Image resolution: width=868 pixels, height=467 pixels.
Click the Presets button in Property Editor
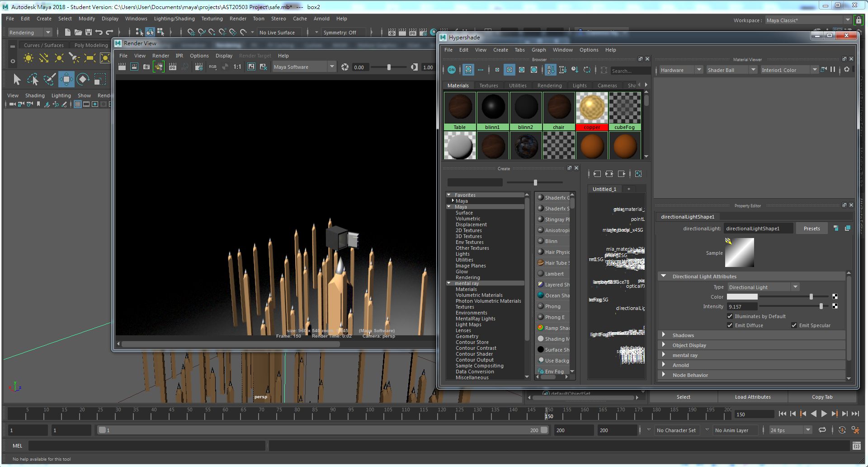pos(811,228)
